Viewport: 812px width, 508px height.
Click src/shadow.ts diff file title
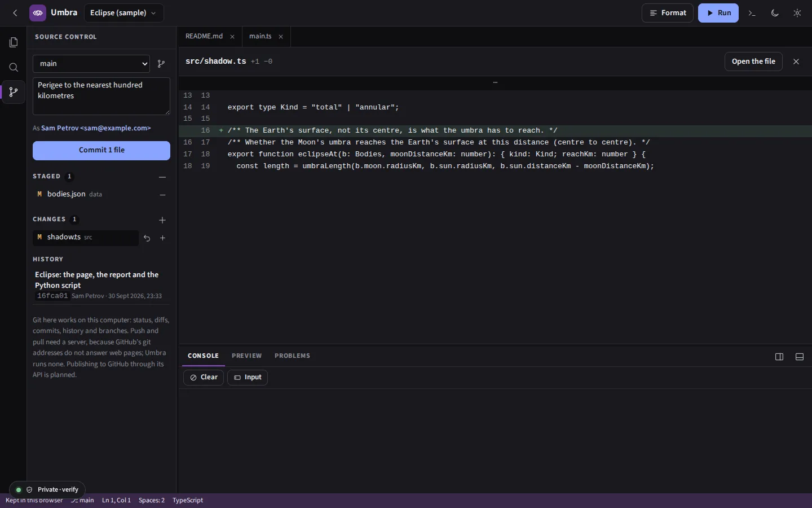[216, 62]
